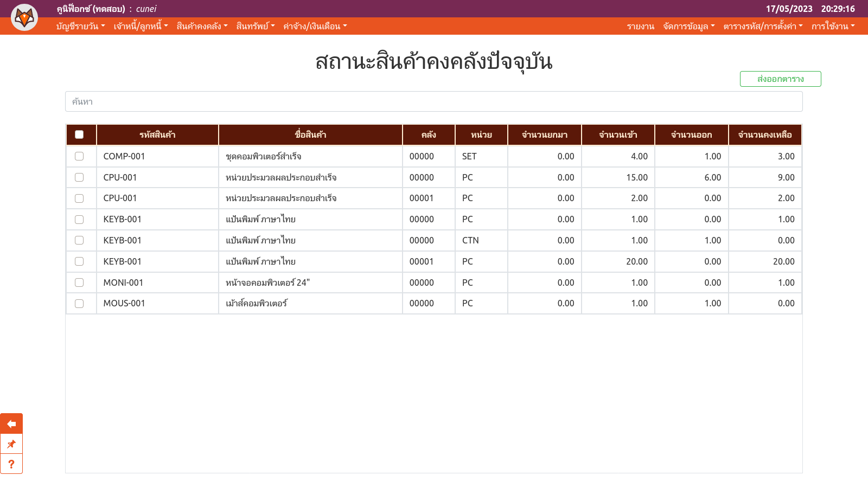
Task: Open help with the question mark icon
Action: 11,464
